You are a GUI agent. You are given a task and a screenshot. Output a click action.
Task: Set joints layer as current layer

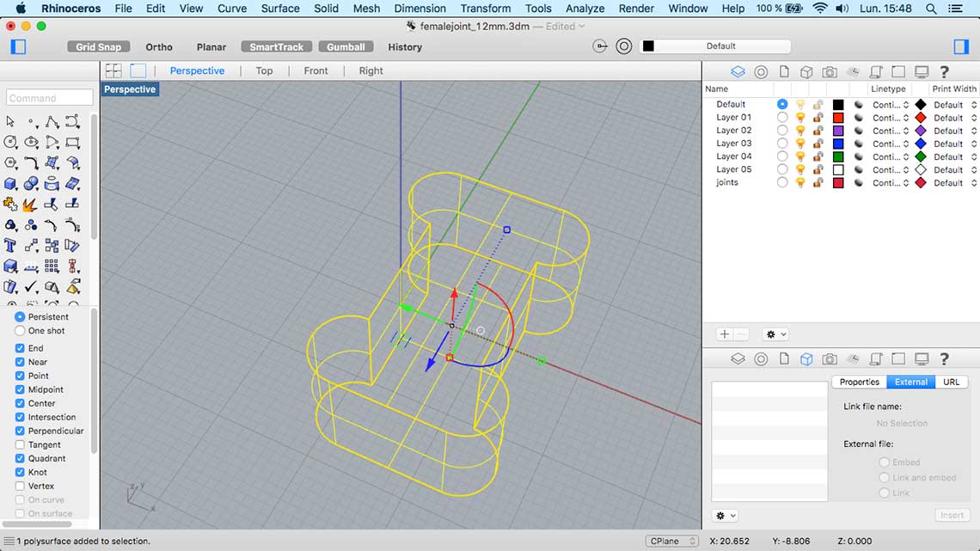tap(782, 183)
